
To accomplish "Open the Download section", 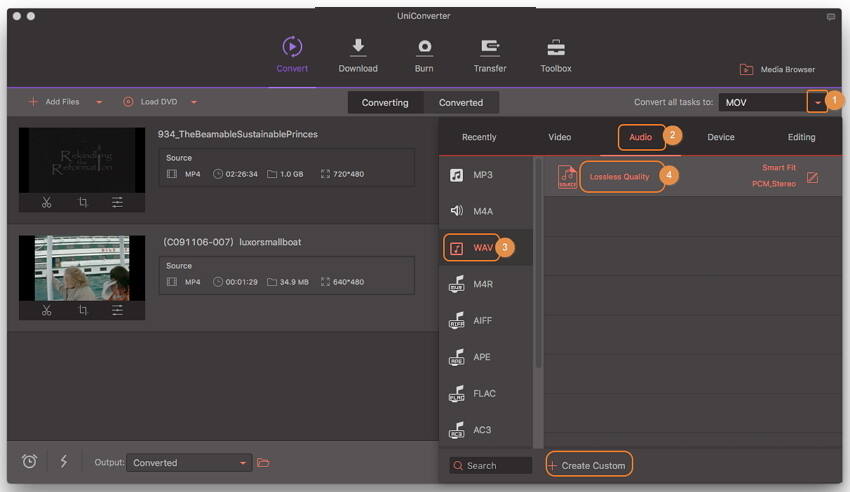I will (358, 55).
